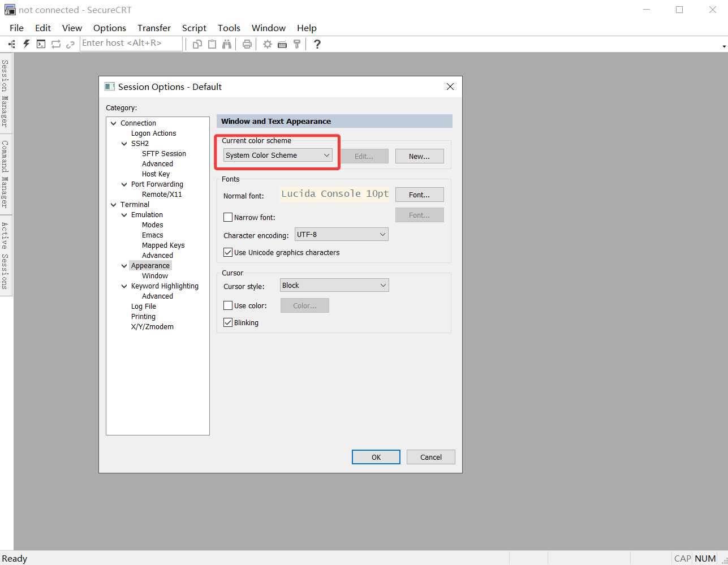Click the Find binoculars icon
Screen dimensions: 728x565
coord(226,44)
